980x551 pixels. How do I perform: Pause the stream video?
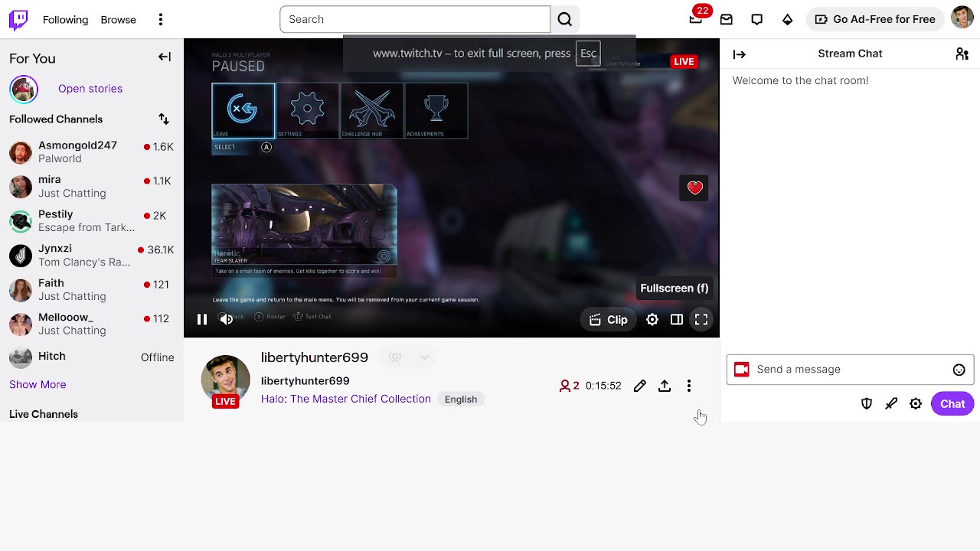pyautogui.click(x=202, y=320)
